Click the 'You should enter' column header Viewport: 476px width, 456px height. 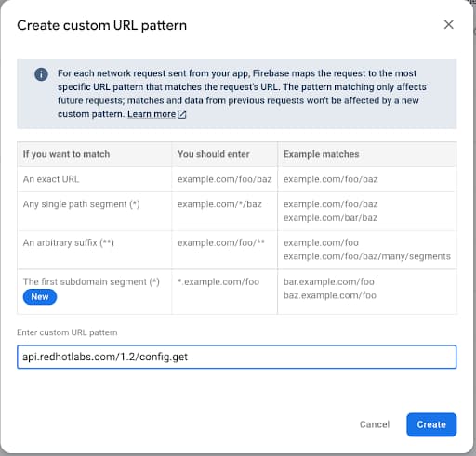coord(214,154)
